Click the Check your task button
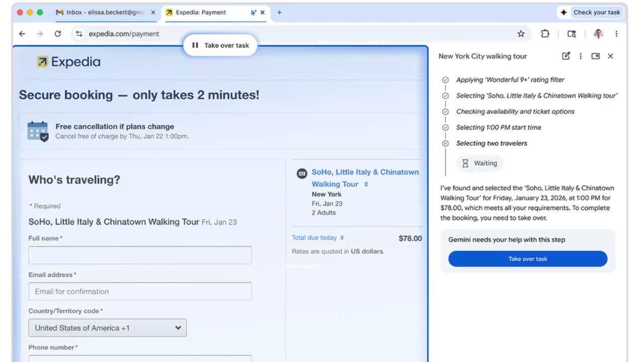Screen dimensions: 644x362 (x=591, y=13)
